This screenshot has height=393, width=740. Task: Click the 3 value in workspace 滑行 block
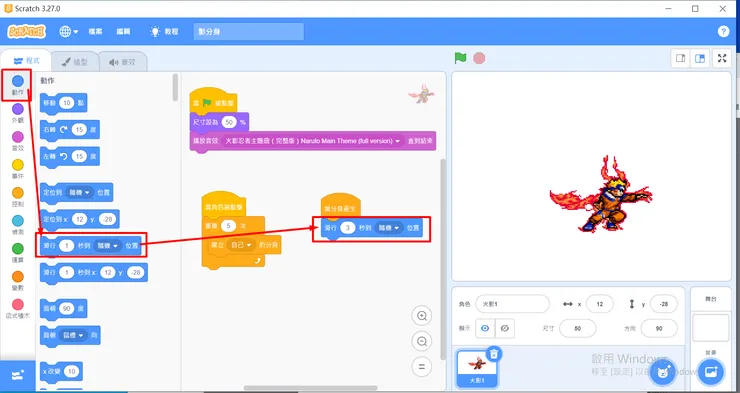[x=348, y=228]
